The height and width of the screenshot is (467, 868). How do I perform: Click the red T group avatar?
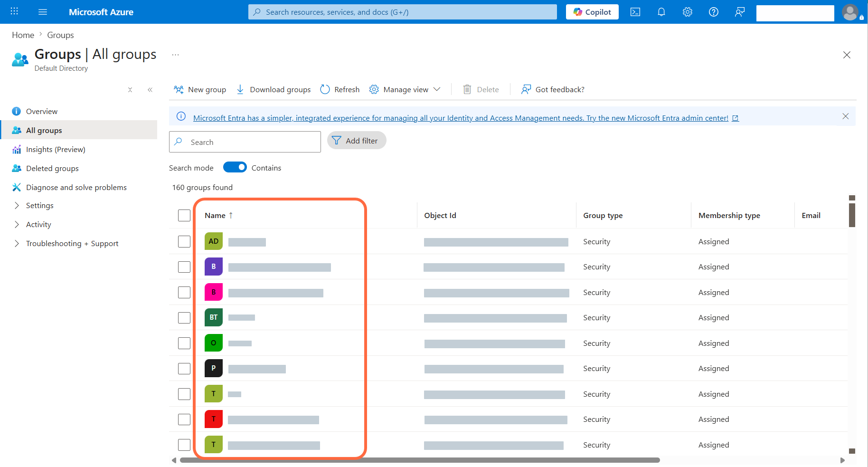(x=214, y=419)
